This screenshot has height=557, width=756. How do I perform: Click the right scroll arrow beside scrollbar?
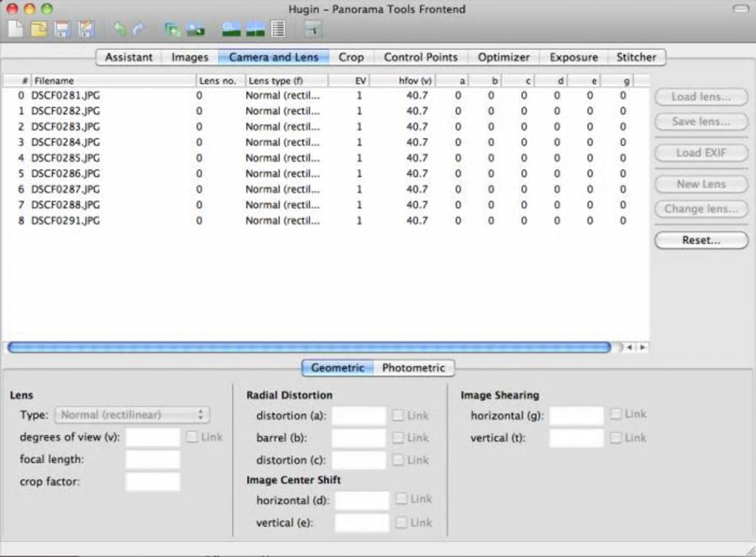pos(642,347)
